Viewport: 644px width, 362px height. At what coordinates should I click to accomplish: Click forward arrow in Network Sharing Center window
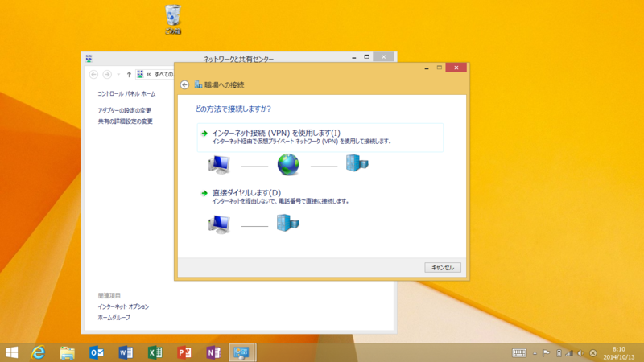click(x=107, y=74)
